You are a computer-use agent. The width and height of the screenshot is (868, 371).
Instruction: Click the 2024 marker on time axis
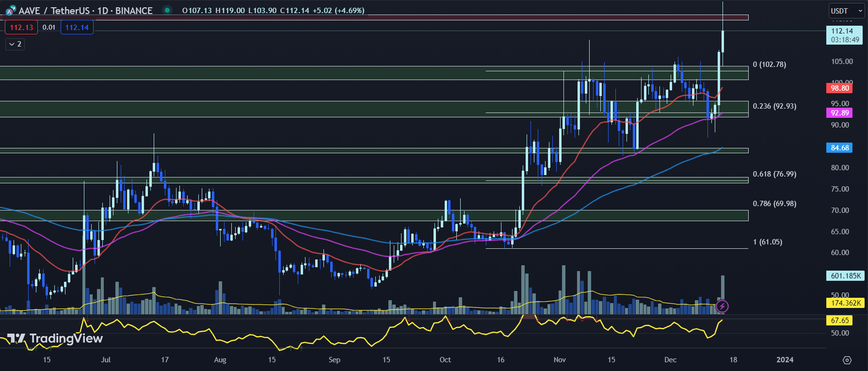tap(785, 359)
